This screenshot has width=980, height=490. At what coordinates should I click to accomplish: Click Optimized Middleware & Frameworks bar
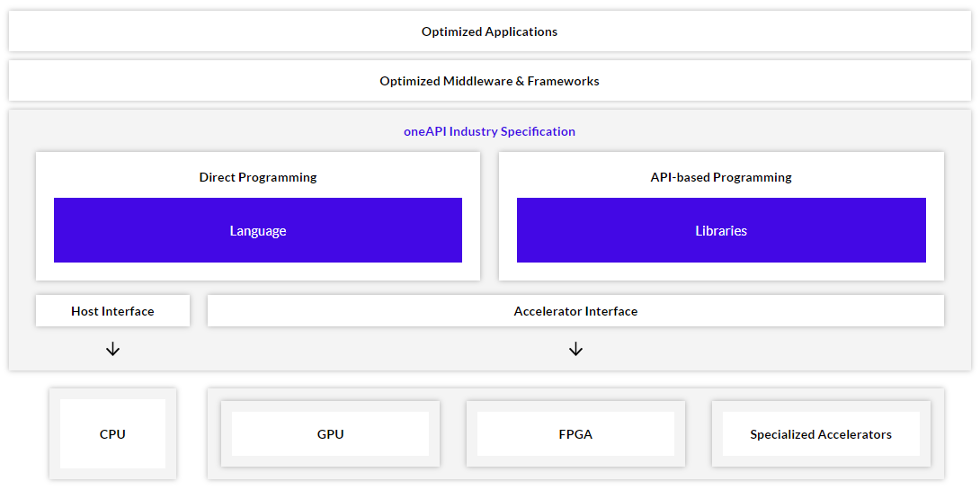(x=489, y=81)
